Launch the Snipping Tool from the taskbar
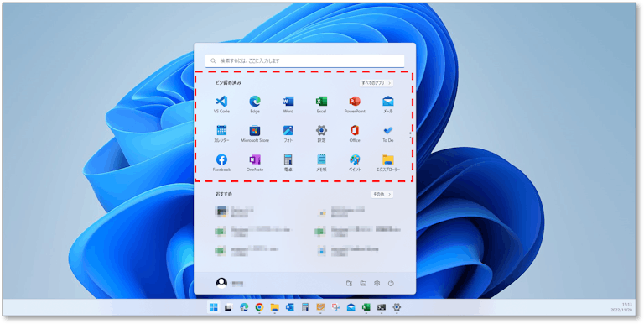 pos(336,307)
